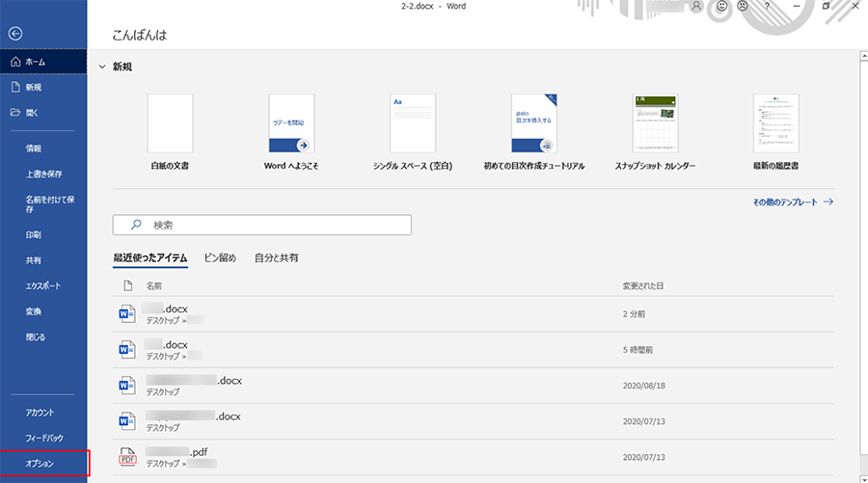Open the .pdf file in recent list
The image size is (868, 483).
[x=474, y=457]
